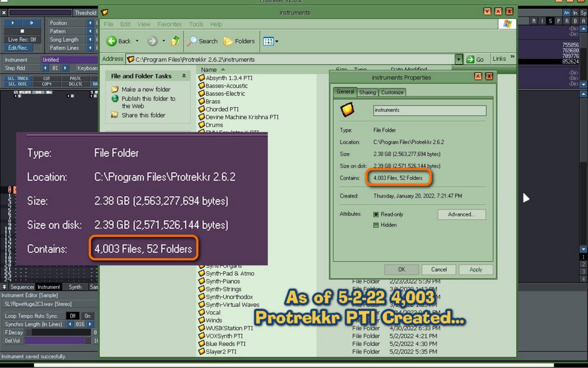Image resolution: width=588 pixels, height=368 pixels.
Task: Select the Chorded PTI folder icon
Action: (202, 109)
